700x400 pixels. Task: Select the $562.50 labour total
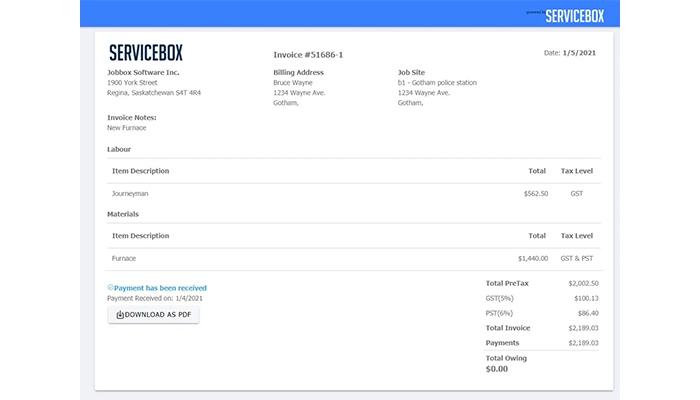click(x=536, y=194)
